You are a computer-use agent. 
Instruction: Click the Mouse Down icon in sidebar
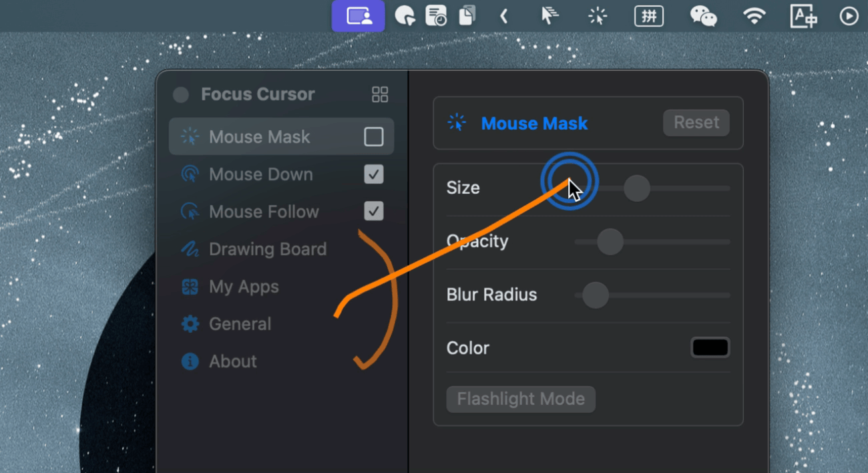click(x=190, y=174)
